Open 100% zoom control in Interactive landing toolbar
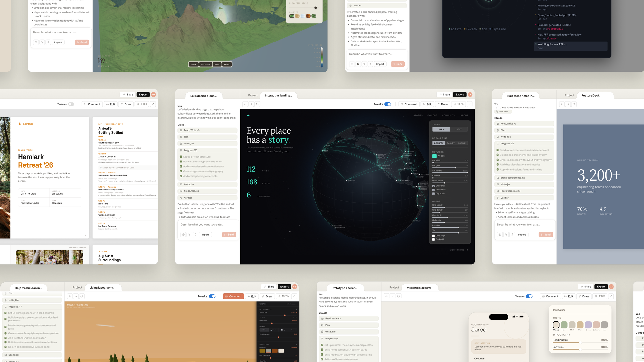The width and height of the screenshot is (644, 362). pyautogui.click(x=459, y=104)
